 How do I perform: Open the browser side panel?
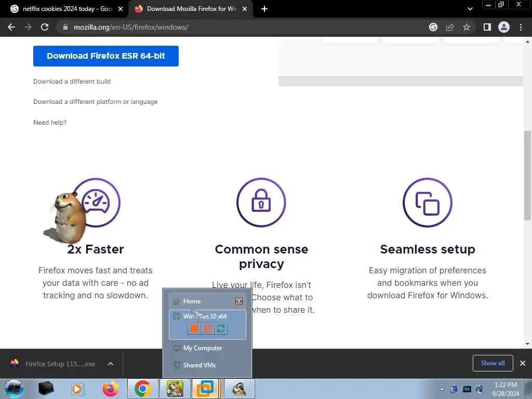(x=487, y=27)
